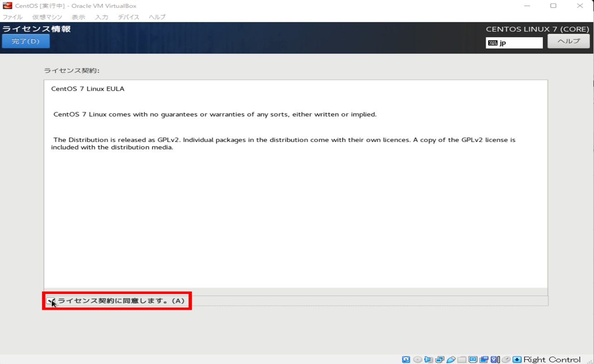Maximize the VirtualBox window
594x364 pixels.
point(553,6)
